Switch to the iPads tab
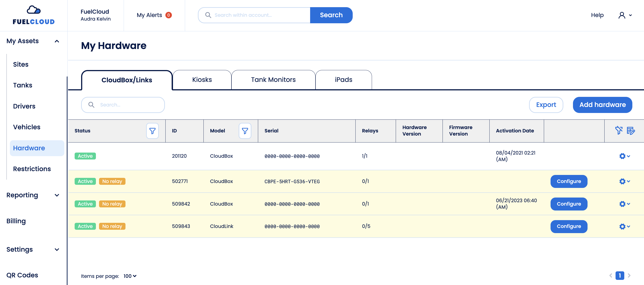Viewport: 644px width, 285px height. click(344, 80)
